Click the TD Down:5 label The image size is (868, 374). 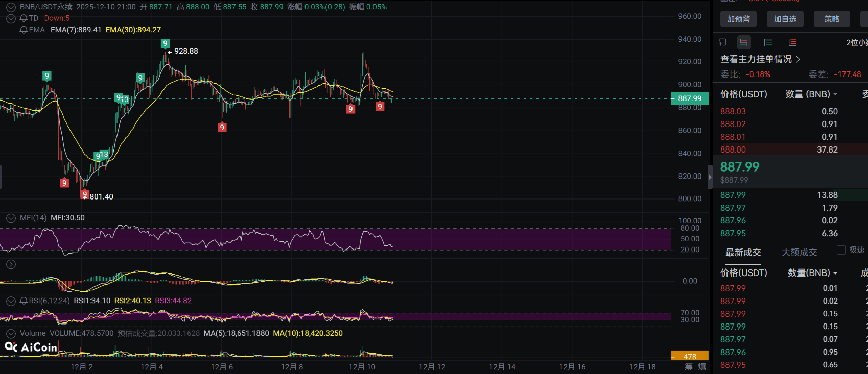(x=57, y=18)
